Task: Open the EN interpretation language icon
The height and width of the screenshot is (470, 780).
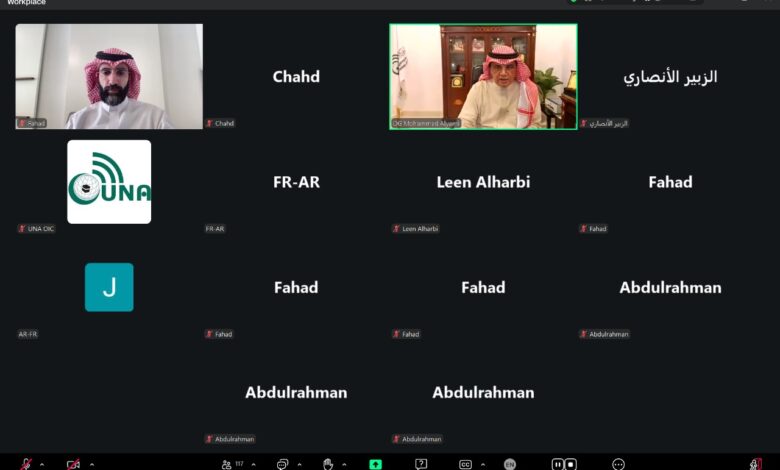Action: [x=510, y=465]
